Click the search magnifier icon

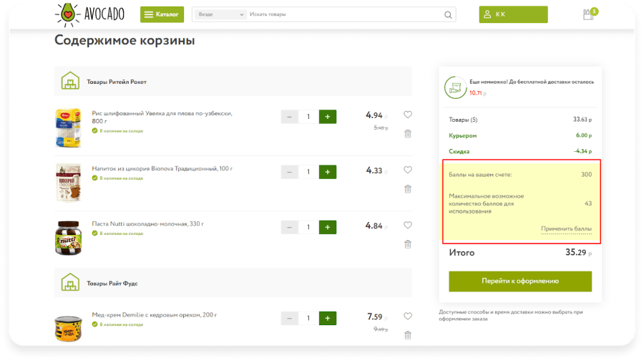click(x=448, y=15)
